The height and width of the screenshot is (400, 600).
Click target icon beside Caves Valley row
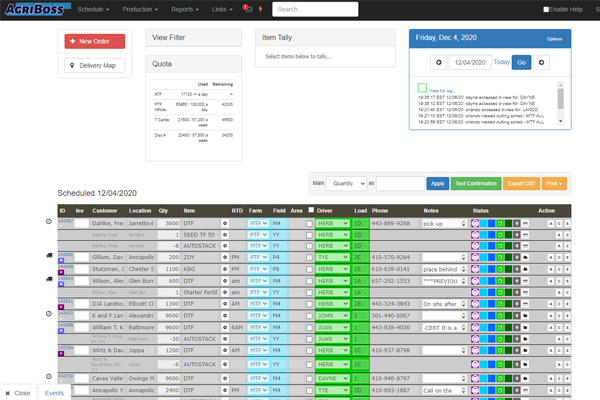coord(49,376)
